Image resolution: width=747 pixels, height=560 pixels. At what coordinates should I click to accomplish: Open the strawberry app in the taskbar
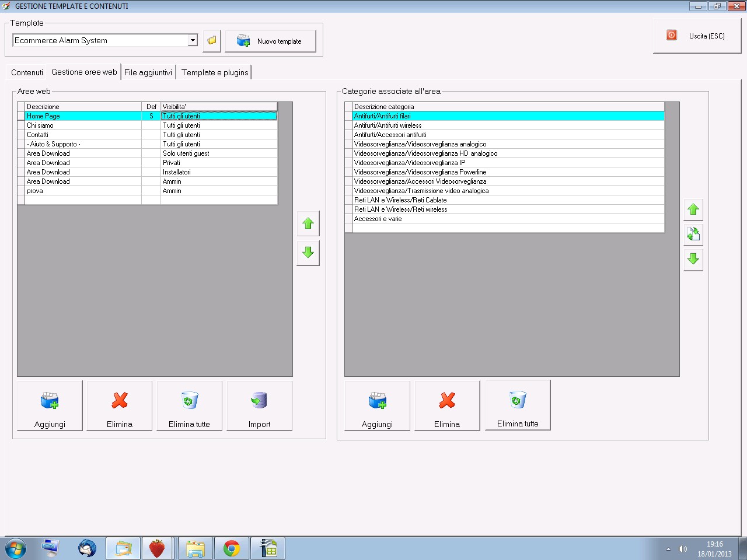click(x=158, y=549)
